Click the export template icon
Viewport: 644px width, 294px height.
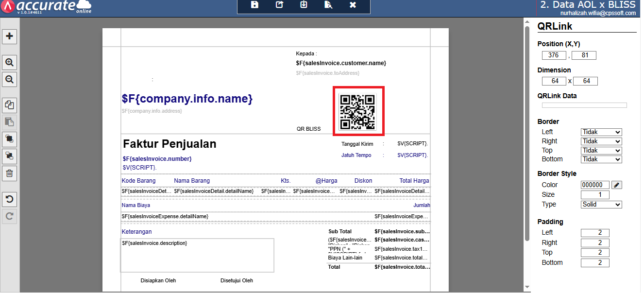tap(279, 5)
